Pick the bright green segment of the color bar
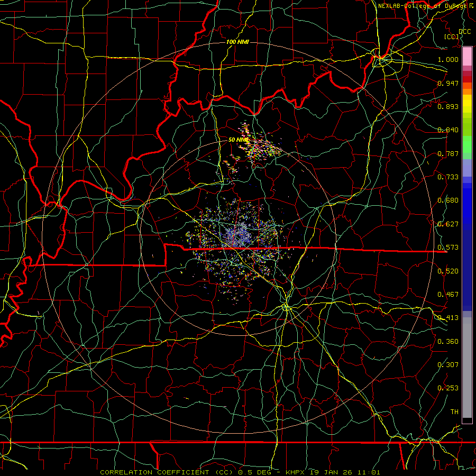 [x=467, y=144]
